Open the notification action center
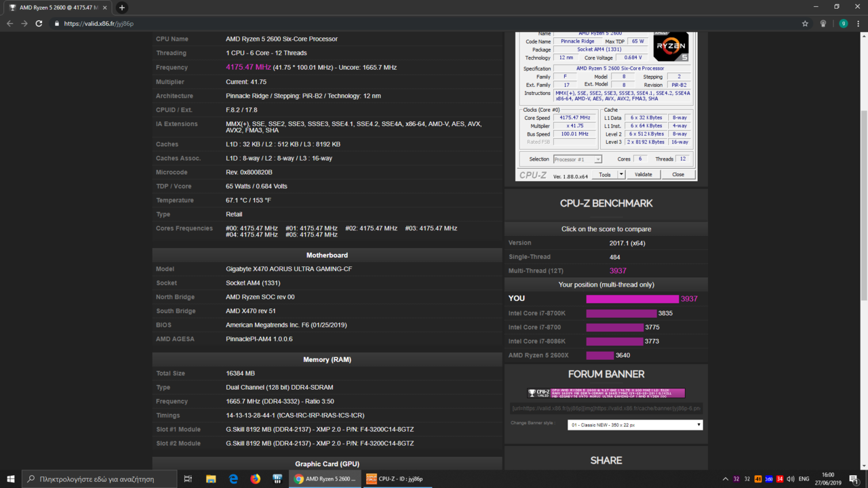The height and width of the screenshot is (488, 868). (x=854, y=479)
